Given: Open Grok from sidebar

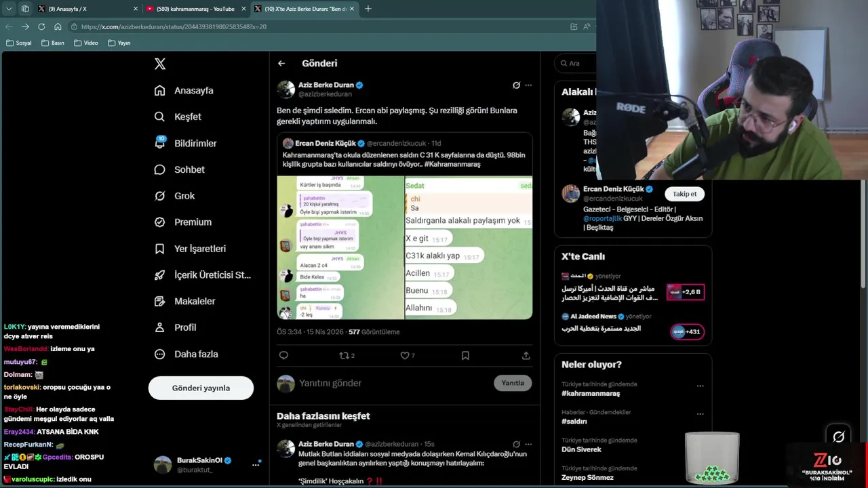Looking at the screenshot, I should (174, 196).
